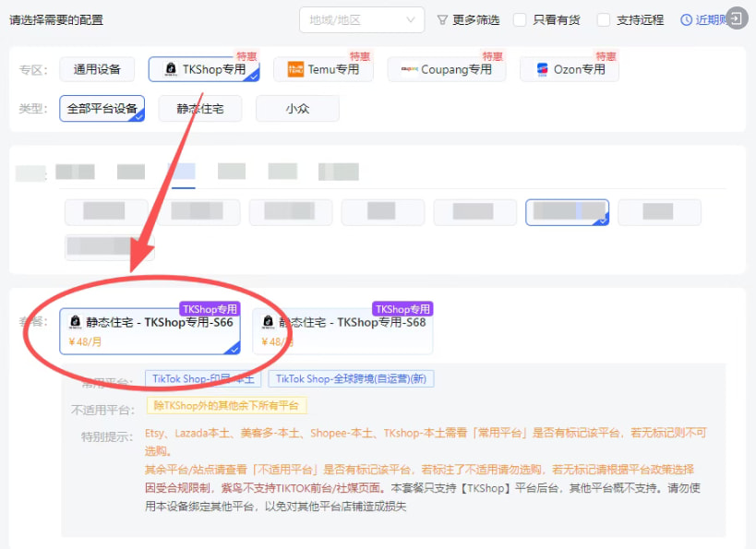Screen dimensions: 756x549
Task: Click the TikTok Shop-全球跨境(自运营)(新) tag
Action: (351, 379)
